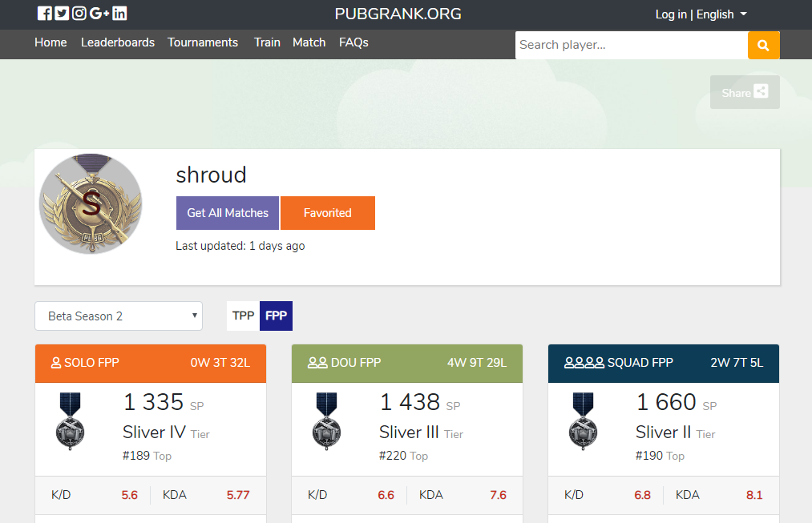812x523 pixels.
Task: Toggle the Favorited button off
Action: pos(328,213)
